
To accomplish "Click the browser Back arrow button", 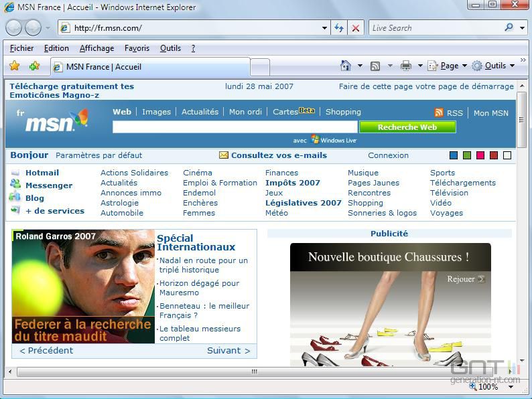I will tap(14, 28).
